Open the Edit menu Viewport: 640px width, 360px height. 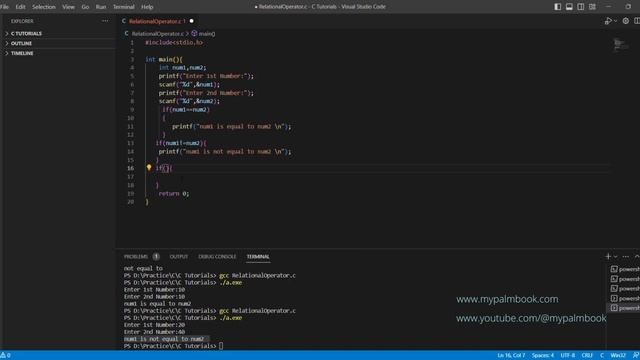tap(20, 7)
